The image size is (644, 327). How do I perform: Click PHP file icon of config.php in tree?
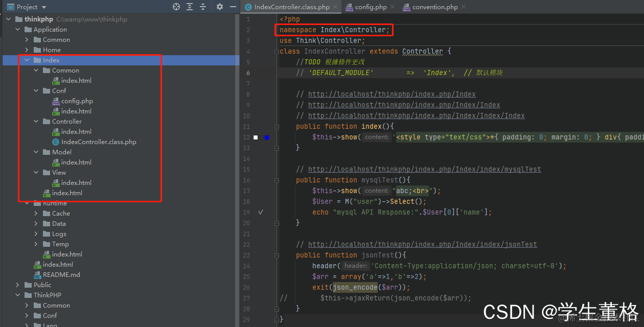tap(56, 101)
